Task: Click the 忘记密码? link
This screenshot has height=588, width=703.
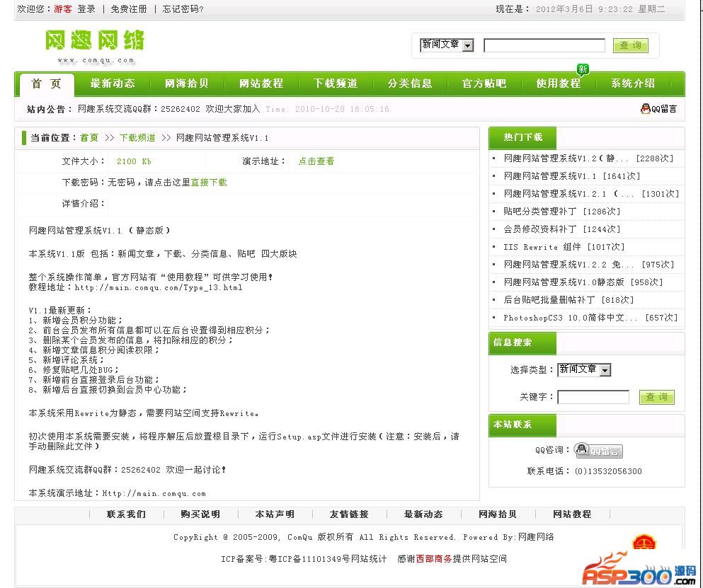Action: click(x=183, y=9)
